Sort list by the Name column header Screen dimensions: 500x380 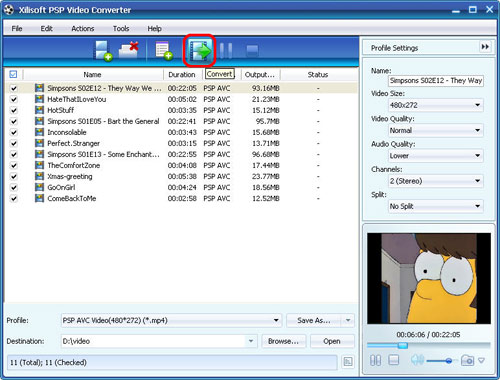point(93,74)
